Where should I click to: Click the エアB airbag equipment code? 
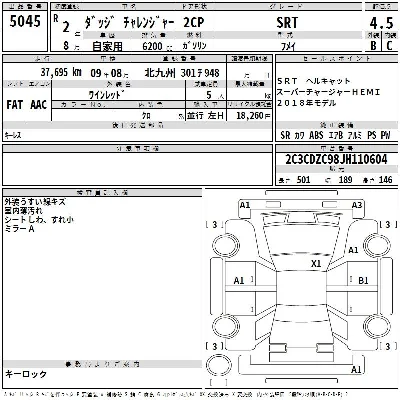(335, 135)
